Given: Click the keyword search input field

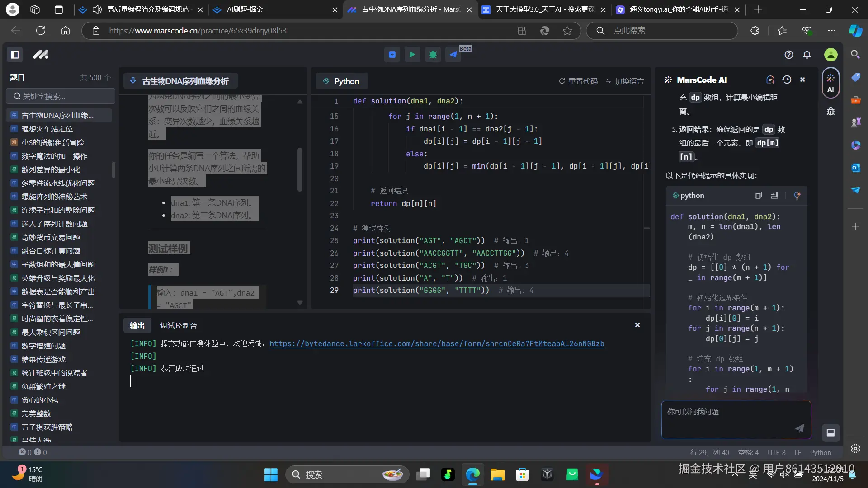Looking at the screenshot, I should click(61, 96).
